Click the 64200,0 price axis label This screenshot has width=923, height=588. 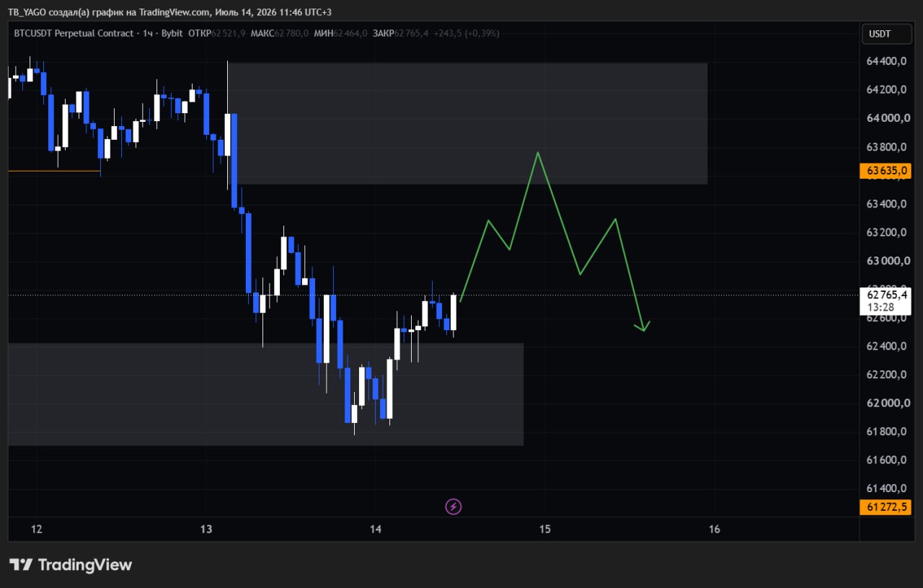(x=887, y=89)
